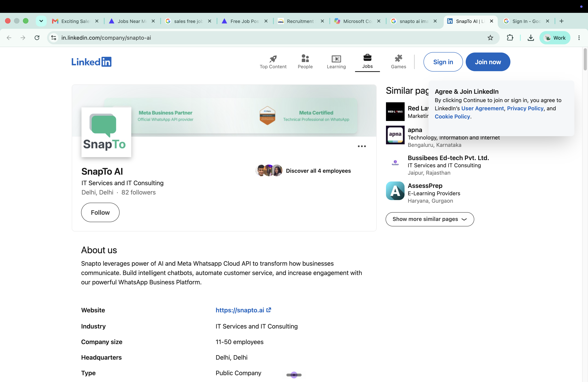View site information icon in address bar
Image resolution: width=588 pixels, height=382 pixels.
coord(54,38)
